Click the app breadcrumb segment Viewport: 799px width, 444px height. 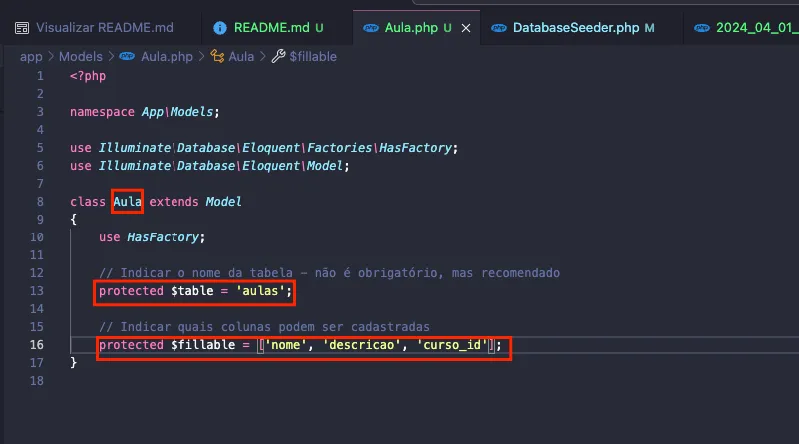coord(31,57)
